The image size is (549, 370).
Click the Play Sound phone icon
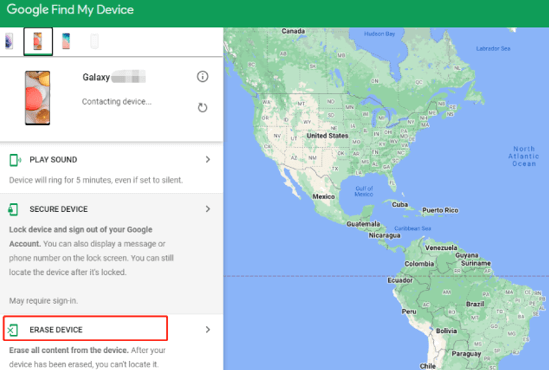15,160
